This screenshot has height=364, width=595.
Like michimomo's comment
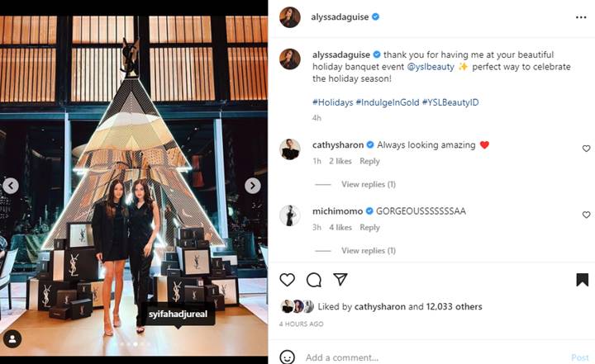586,215
